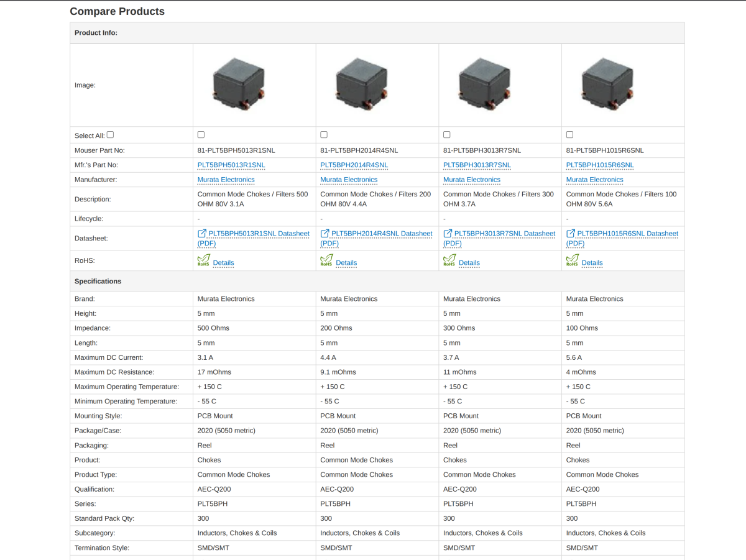Image resolution: width=746 pixels, height=560 pixels.
Task: Mark the 81-PLT5BPH1015R6SNL checkbox
Action: [x=569, y=134]
